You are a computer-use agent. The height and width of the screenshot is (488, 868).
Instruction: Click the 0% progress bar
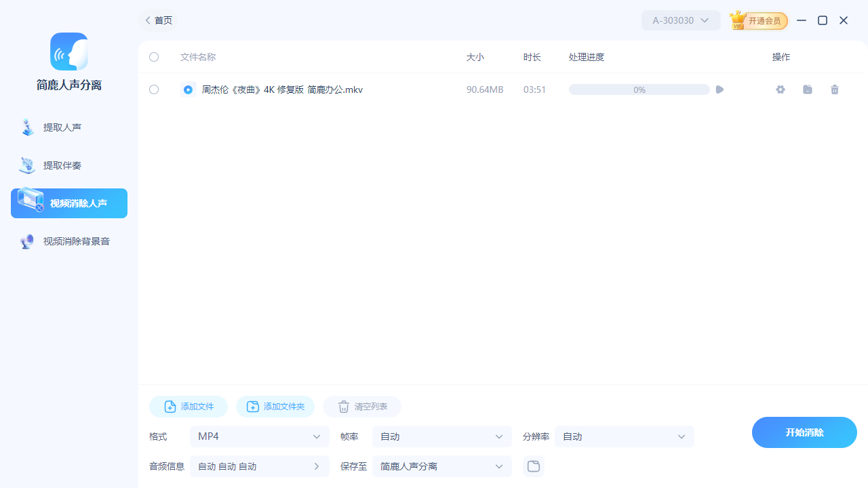pyautogui.click(x=638, y=89)
